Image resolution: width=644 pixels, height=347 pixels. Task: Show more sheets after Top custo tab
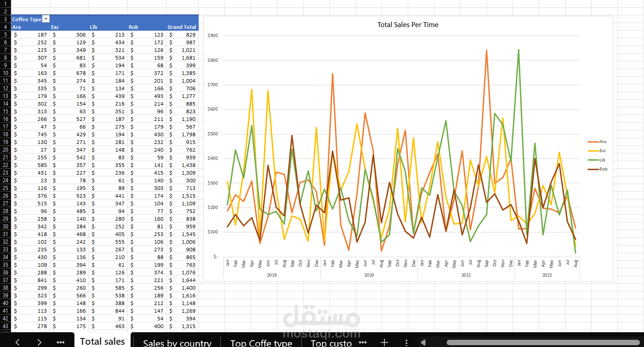tap(362, 342)
